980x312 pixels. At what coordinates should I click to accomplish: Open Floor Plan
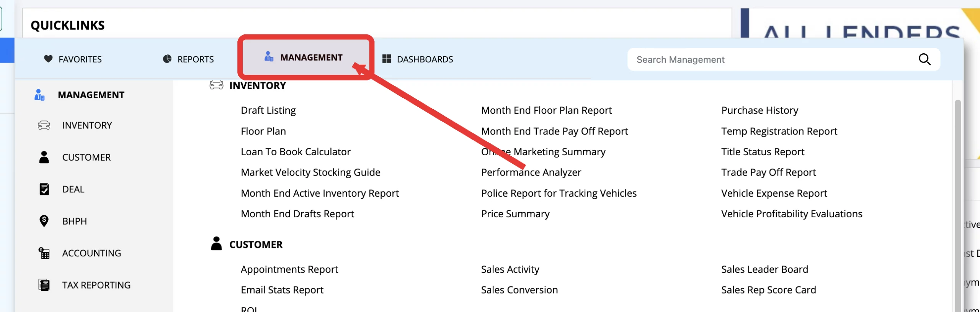coord(263,131)
